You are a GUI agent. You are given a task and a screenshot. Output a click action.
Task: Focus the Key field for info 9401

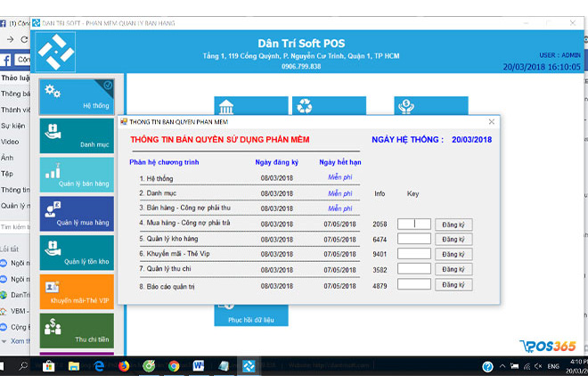pyautogui.click(x=414, y=254)
